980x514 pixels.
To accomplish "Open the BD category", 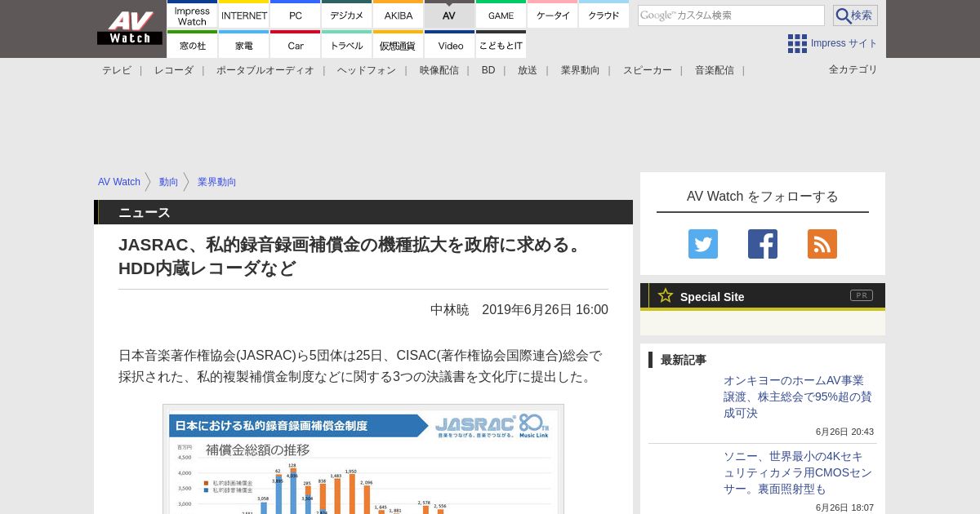I will 488,70.
